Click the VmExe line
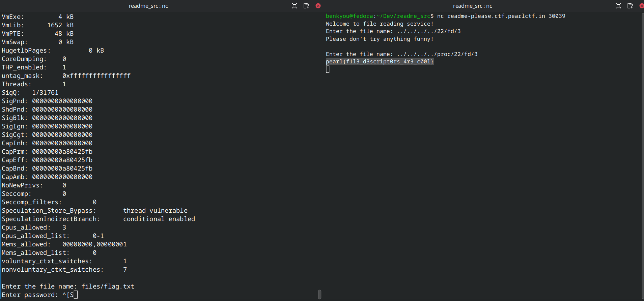Image resolution: width=644 pixels, height=301 pixels. [37, 17]
